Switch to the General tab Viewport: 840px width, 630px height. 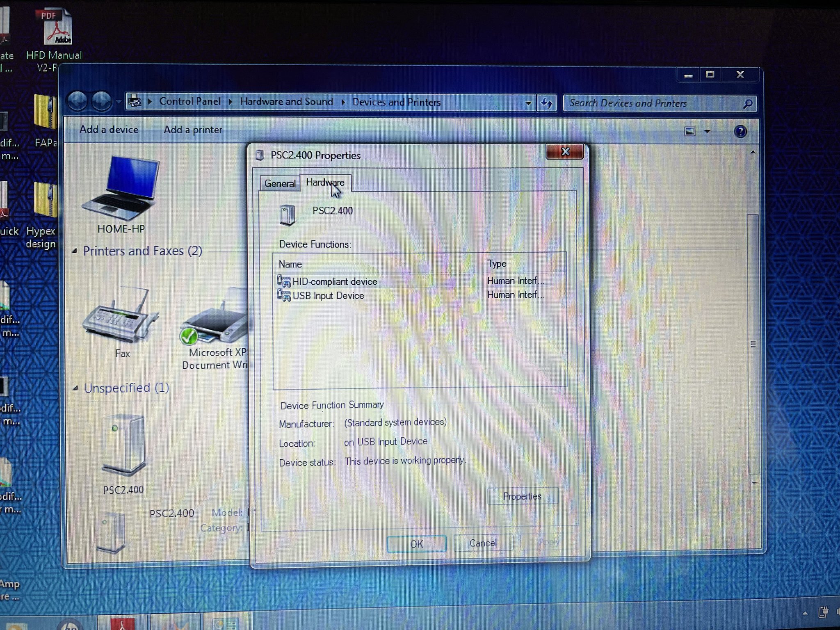pos(280,183)
